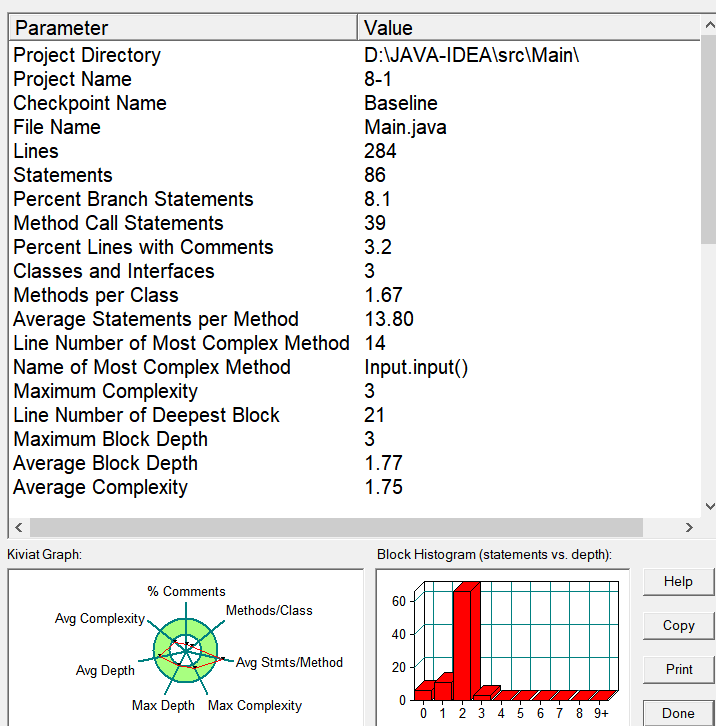Click the Help button
Viewport: 716px width, 726px height.
[678, 582]
